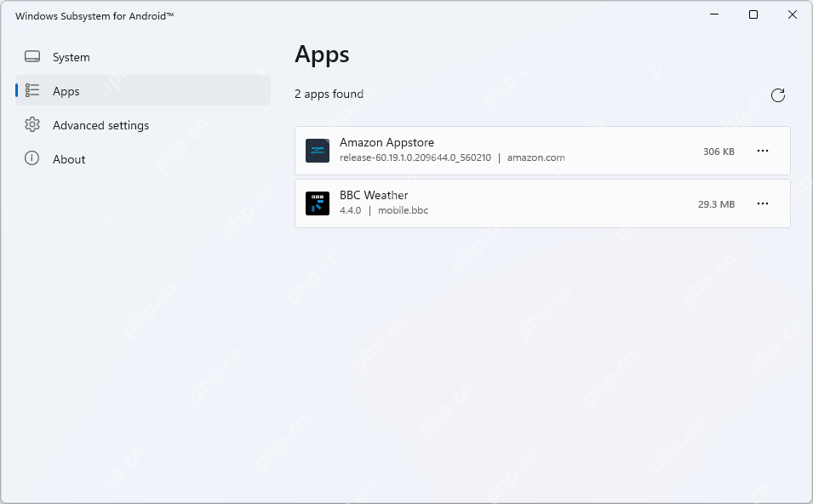This screenshot has height=504, width=813.
Task: Maximize the Windows Subsystem for Android window
Action: pyautogui.click(x=753, y=14)
